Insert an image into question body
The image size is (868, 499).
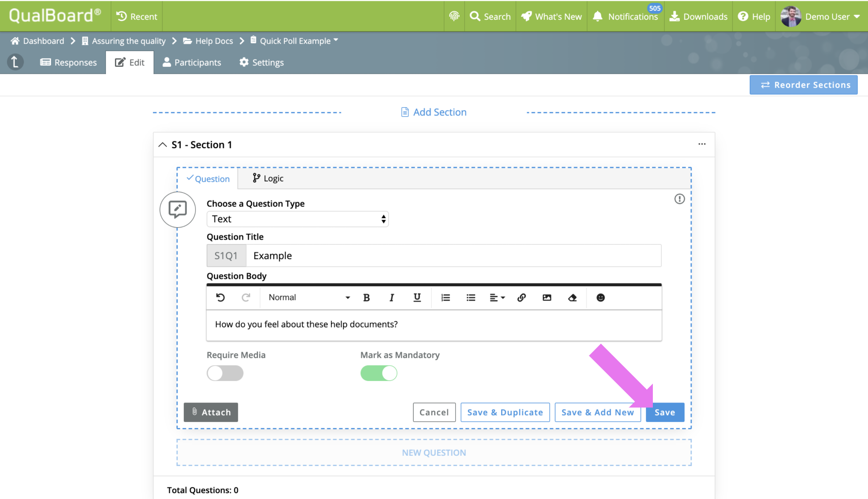point(547,297)
